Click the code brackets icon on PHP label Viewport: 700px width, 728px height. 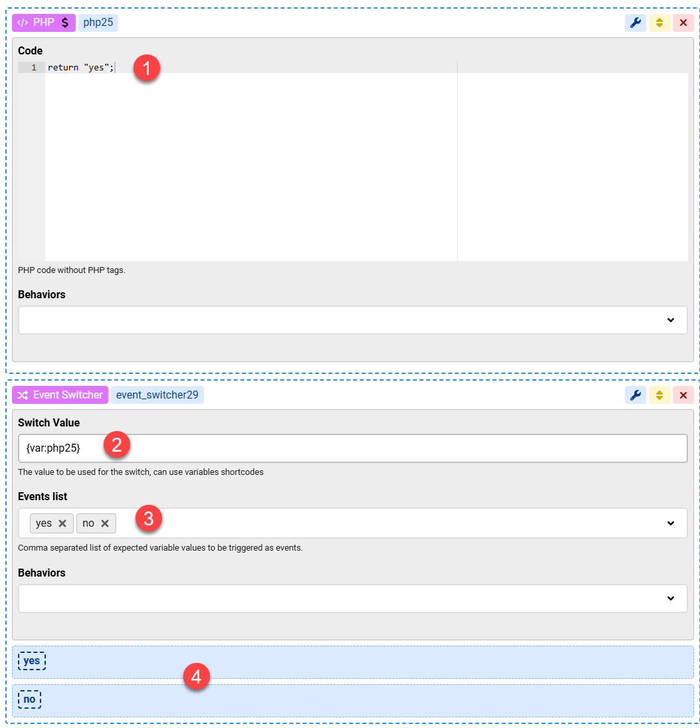pos(23,23)
